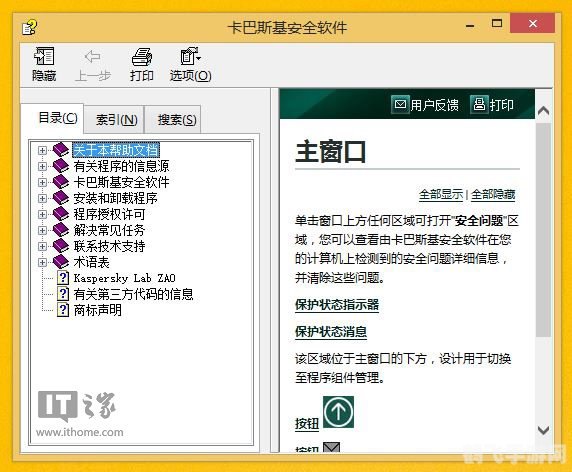Screen dimensions: 572x472
Task: Select the 联系技术支持 tree entry text
Action: click(109, 246)
